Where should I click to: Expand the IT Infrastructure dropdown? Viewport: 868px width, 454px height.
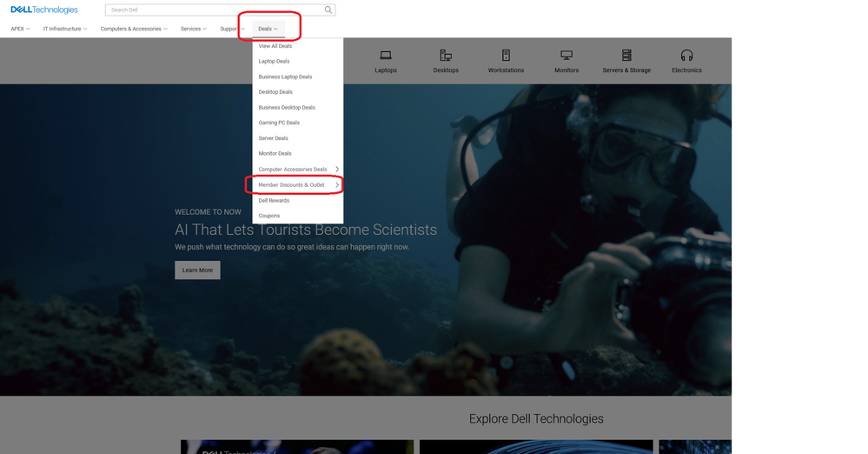(x=65, y=29)
